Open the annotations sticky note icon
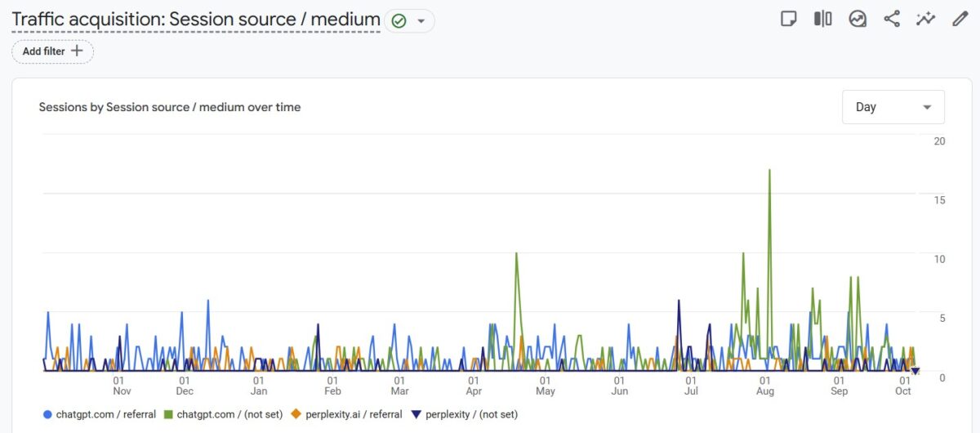 (x=788, y=19)
